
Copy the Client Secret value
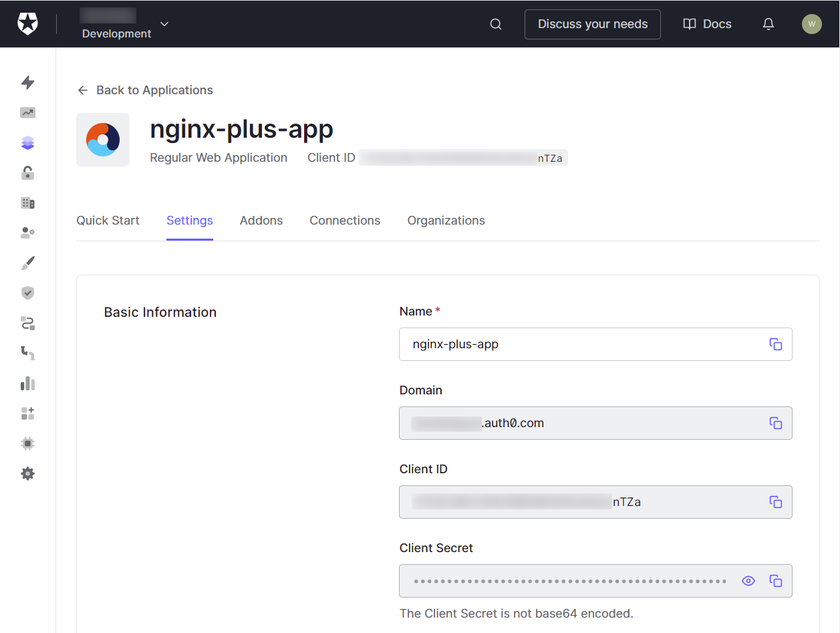click(776, 581)
